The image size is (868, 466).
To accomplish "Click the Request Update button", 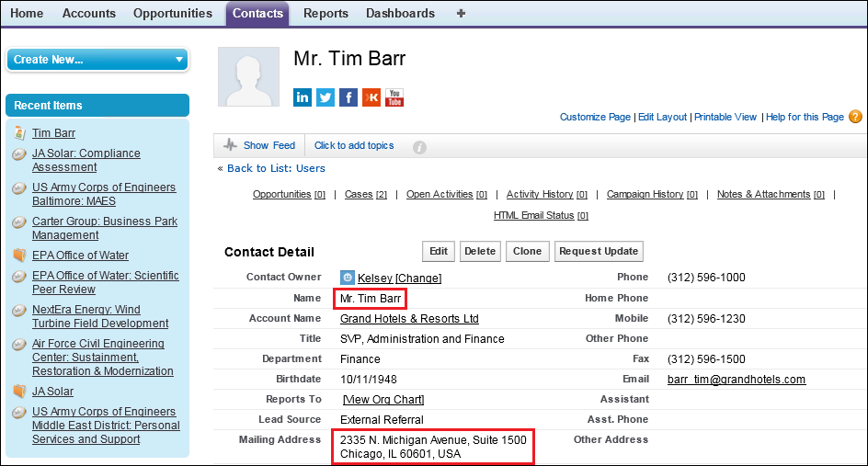I will [x=599, y=251].
